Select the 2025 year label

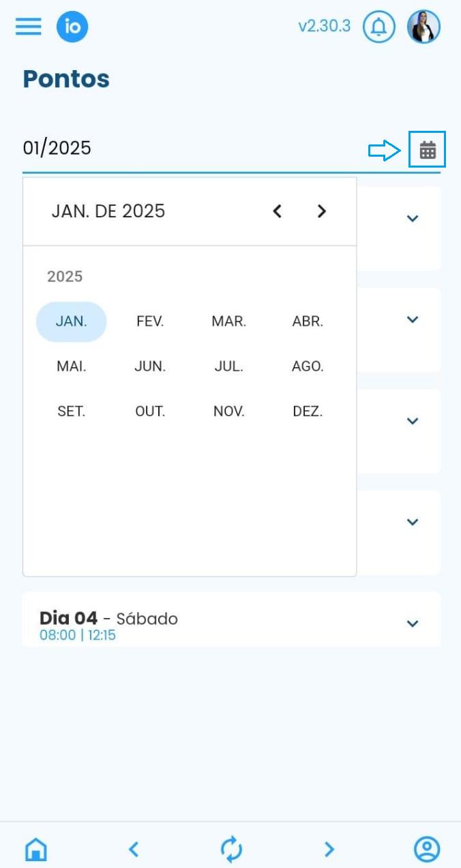point(65,276)
